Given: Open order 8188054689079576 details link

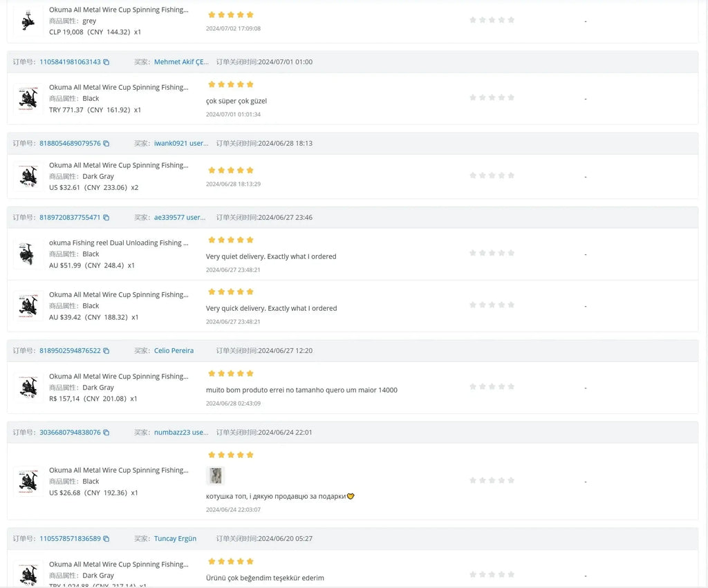Looking at the screenshot, I should (x=70, y=144).
